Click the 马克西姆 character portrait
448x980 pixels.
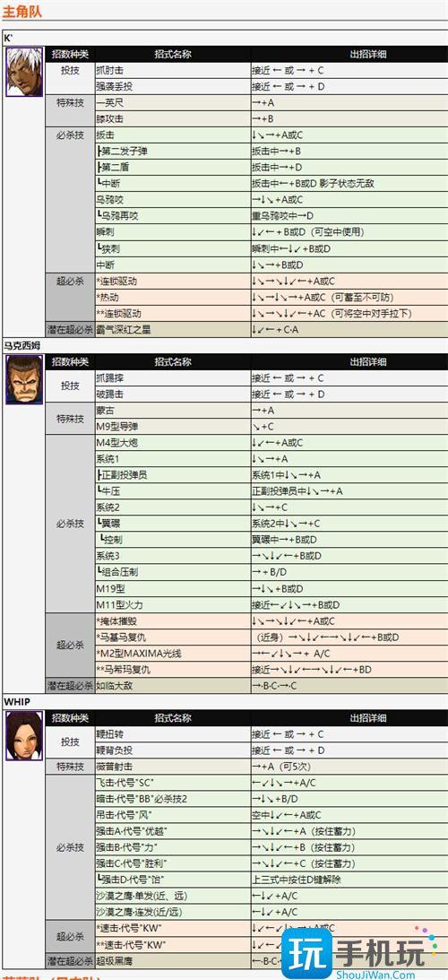(x=24, y=379)
